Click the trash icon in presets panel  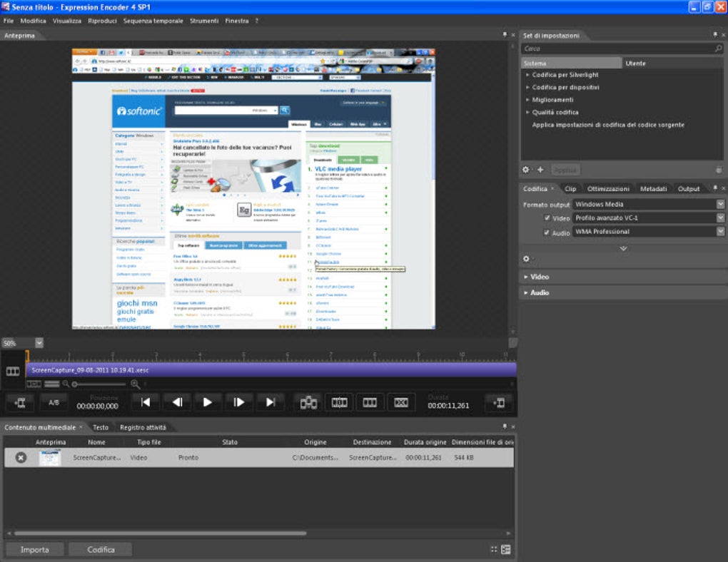pyautogui.click(x=719, y=170)
